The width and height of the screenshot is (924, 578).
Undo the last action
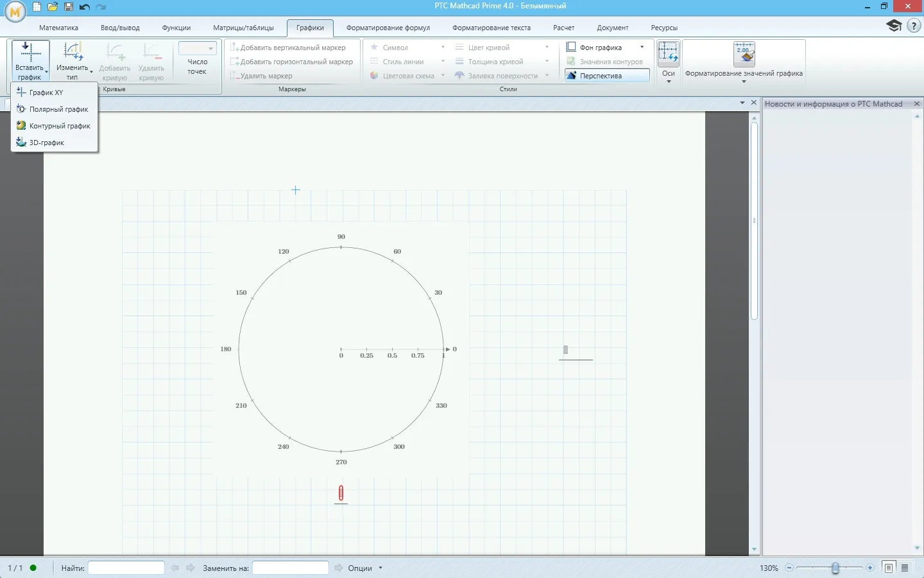[x=84, y=7]
